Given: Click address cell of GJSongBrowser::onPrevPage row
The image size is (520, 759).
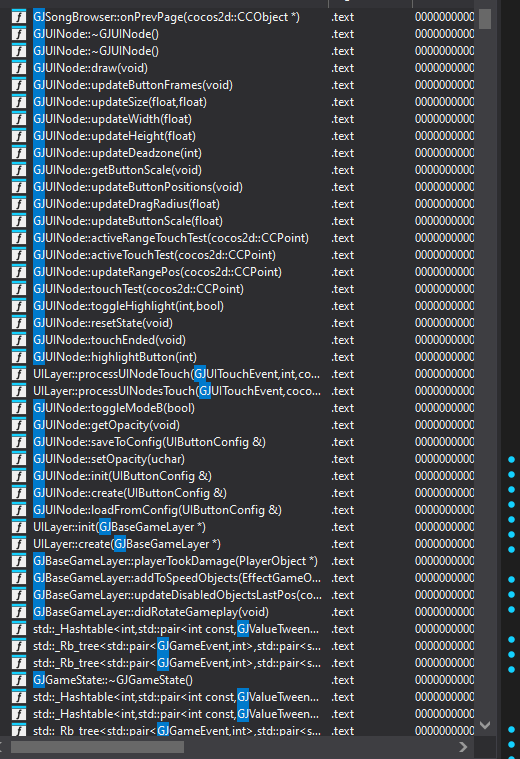Looking at the screenshot, I should (x=444, y=17).
